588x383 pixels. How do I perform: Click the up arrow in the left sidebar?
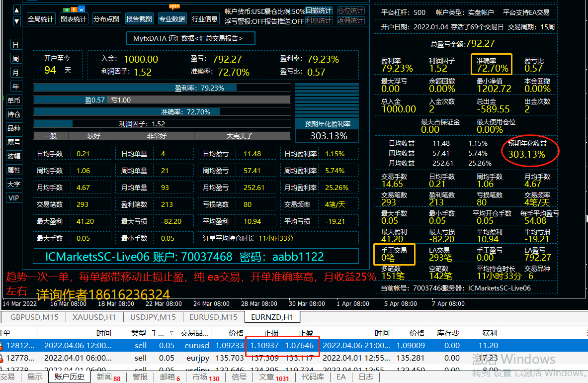coord(16,10)
